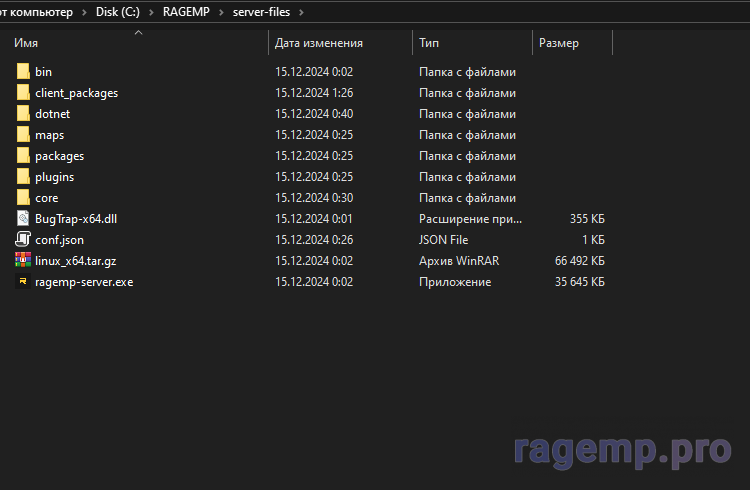Click the type JSON File
Viewport: 750px width, 490px height.
coord(443,240)
